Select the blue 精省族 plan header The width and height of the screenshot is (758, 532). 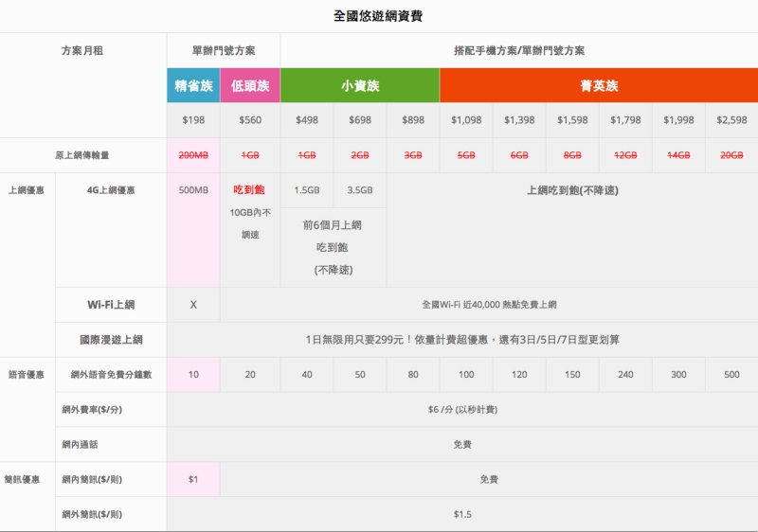[193, 86]
